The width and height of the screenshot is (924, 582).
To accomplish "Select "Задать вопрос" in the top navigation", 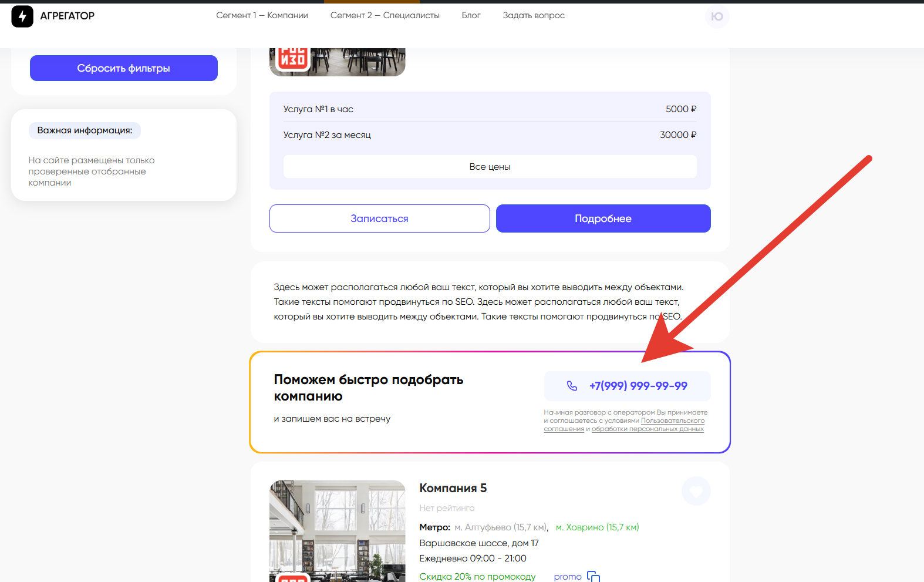I will point(533,15).
